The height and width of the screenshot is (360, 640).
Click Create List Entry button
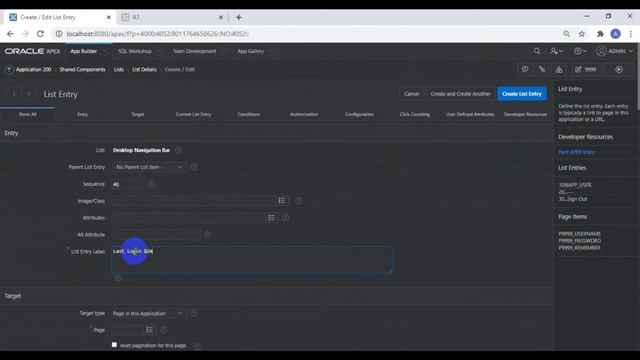(x=522, y=94)
